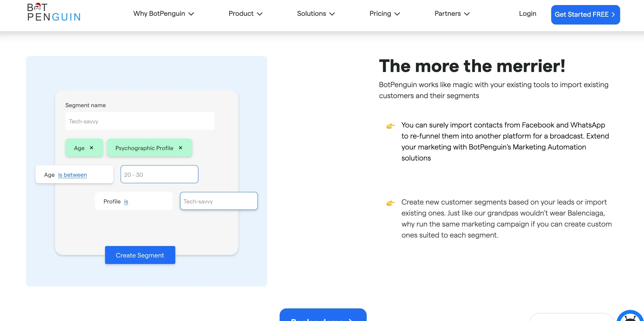Click the Segment name input field
The image size is (644, 321).
140,121
